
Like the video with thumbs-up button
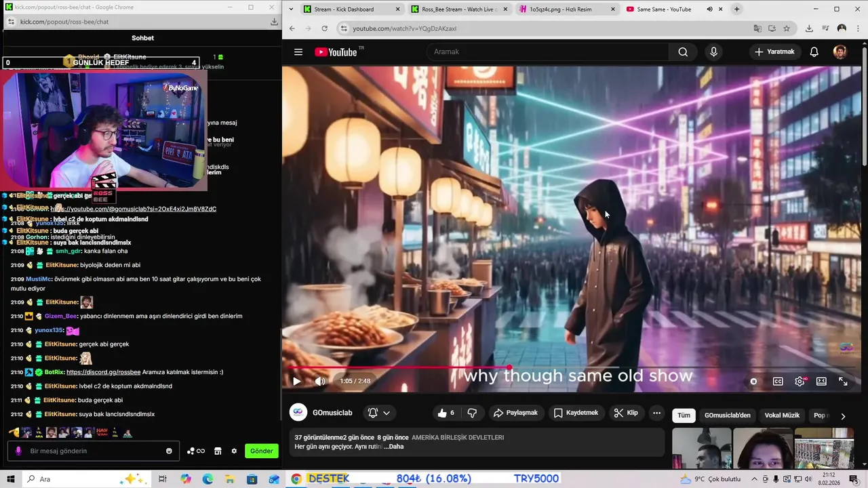pos(446,413)
